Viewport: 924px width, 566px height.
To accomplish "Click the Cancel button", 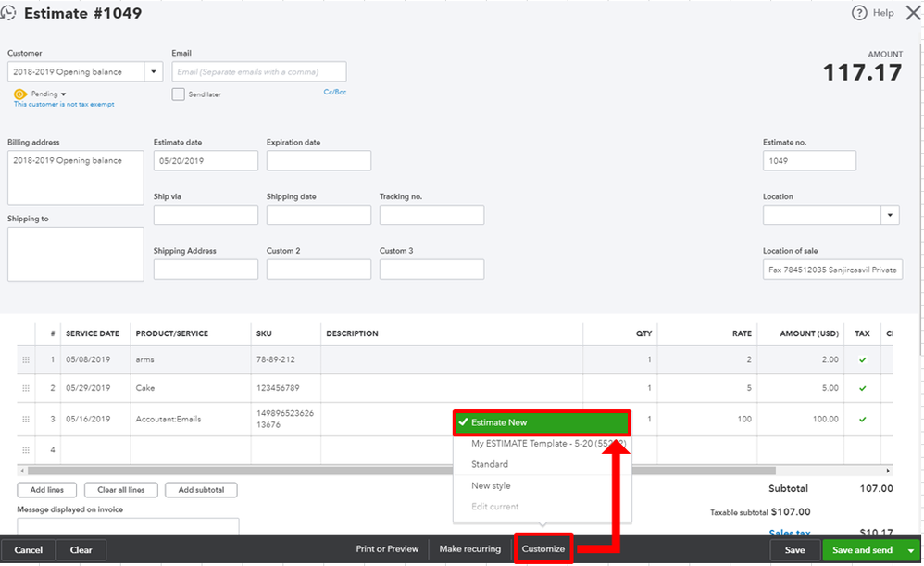I will [x=29, y=550].
